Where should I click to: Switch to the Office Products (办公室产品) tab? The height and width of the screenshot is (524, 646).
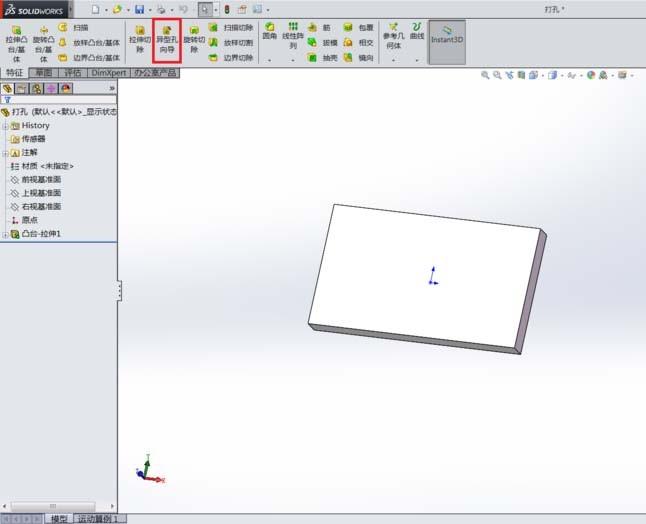coord(155,73)
